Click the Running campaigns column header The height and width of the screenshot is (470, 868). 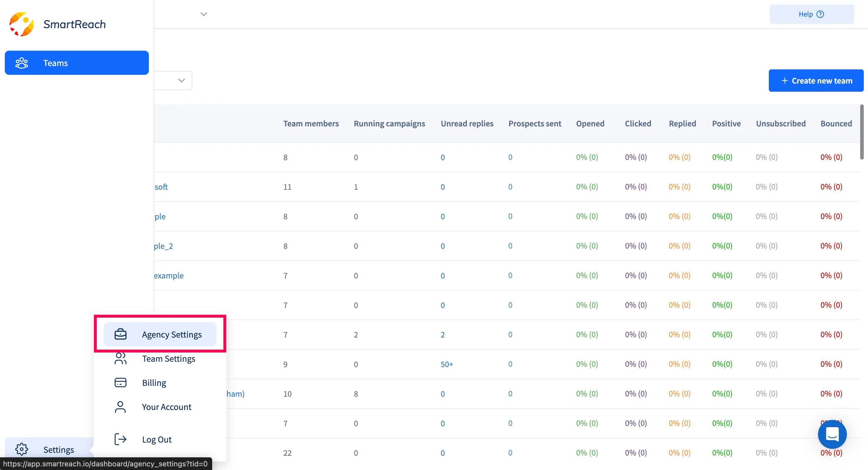click(x=389, y=123)
